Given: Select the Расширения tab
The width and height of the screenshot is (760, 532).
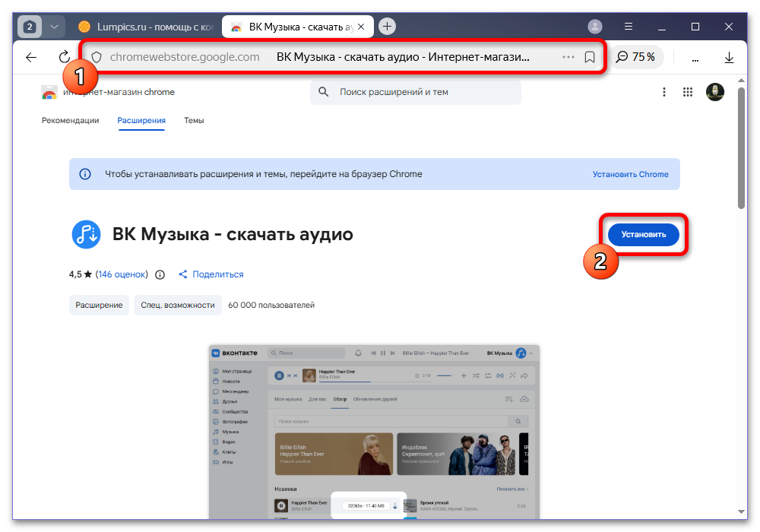Looking at the screenshot, I should (x=141, y=120).
